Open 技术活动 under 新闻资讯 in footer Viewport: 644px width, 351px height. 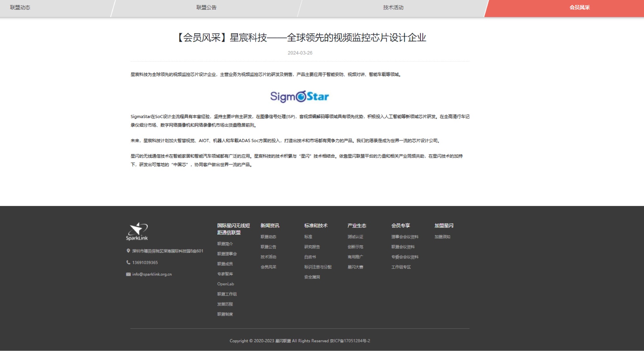tap(268, 257)
